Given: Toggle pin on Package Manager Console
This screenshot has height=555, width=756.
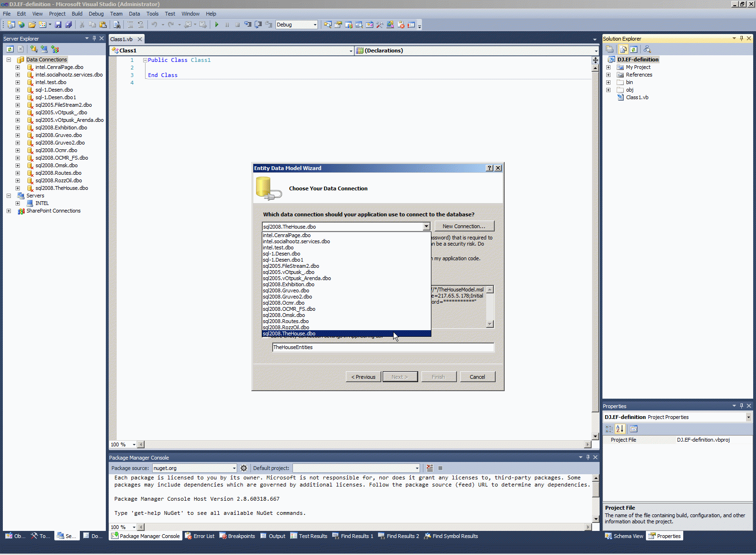Looking at the screenshot, I should [x=588, y=457].
